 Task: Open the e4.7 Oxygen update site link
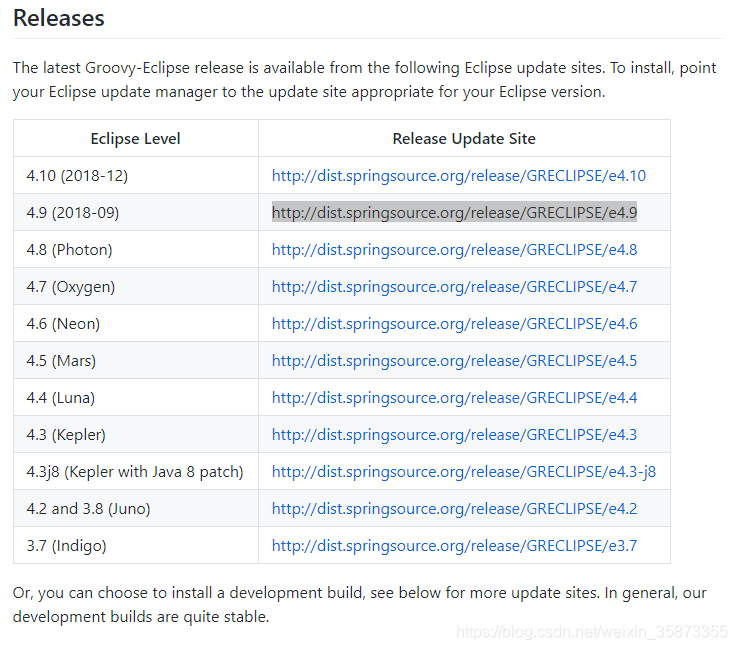[455, 287]
